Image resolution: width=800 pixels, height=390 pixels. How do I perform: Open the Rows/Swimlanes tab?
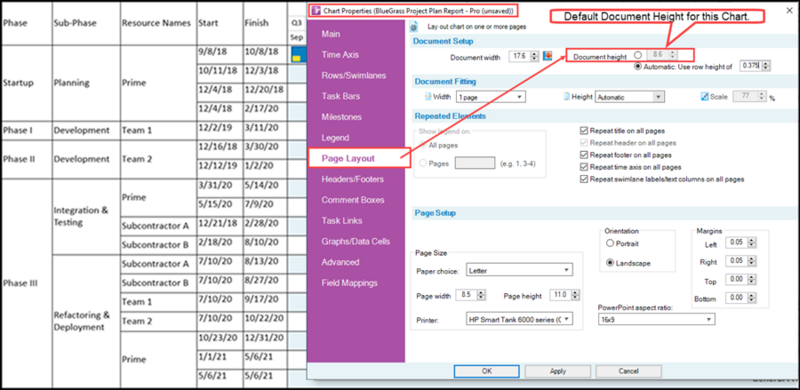[354, 76]
